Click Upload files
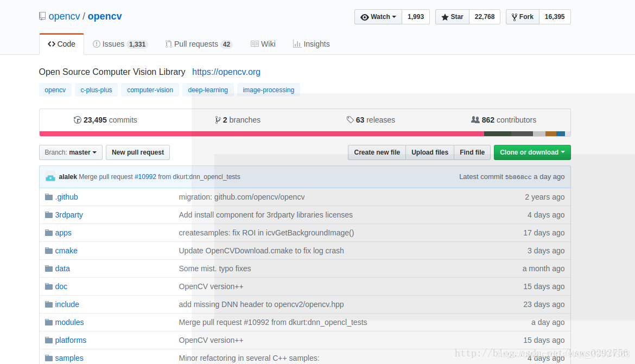Screen dimensions: 635x364 coord(430,152)
